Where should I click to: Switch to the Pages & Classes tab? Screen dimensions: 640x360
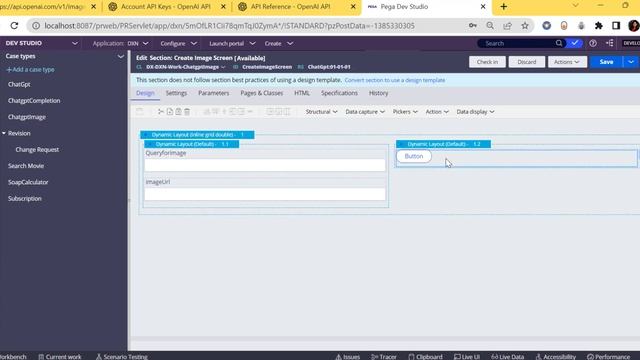tap(262, 93)
